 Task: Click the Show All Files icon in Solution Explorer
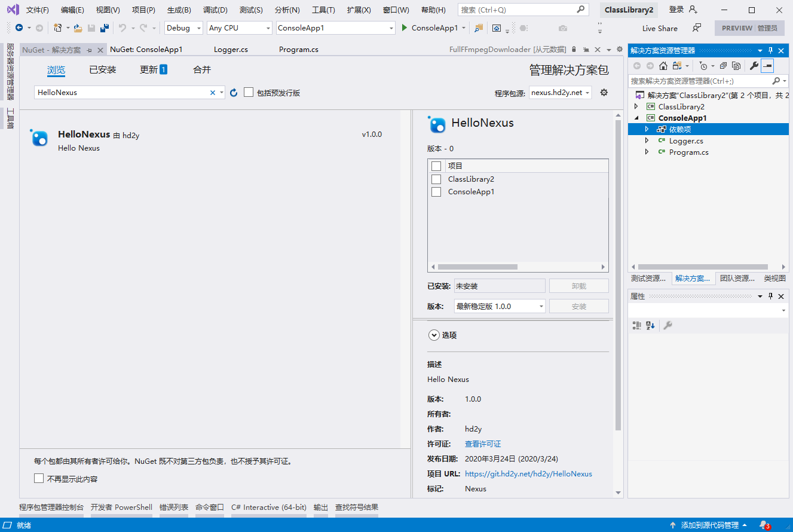pos(737,66)
